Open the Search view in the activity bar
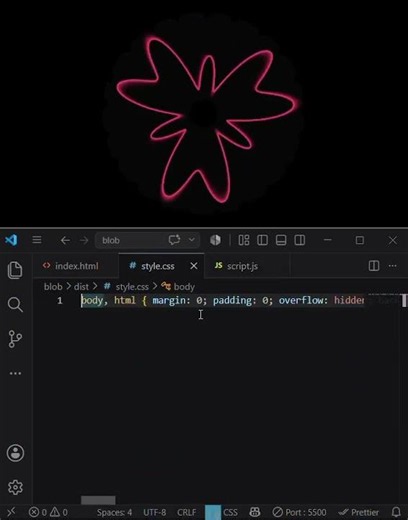408x520 pixels. (x=15, y=304)
